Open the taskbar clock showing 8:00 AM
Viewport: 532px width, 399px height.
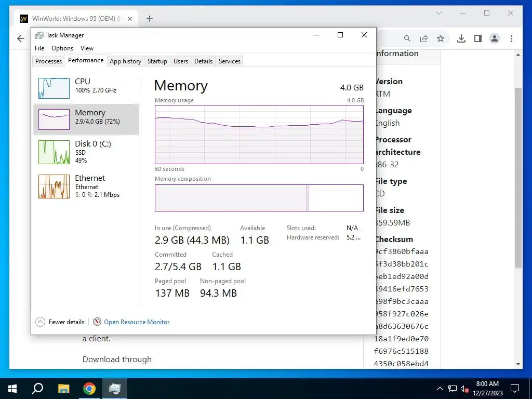(x=487, y=389)
